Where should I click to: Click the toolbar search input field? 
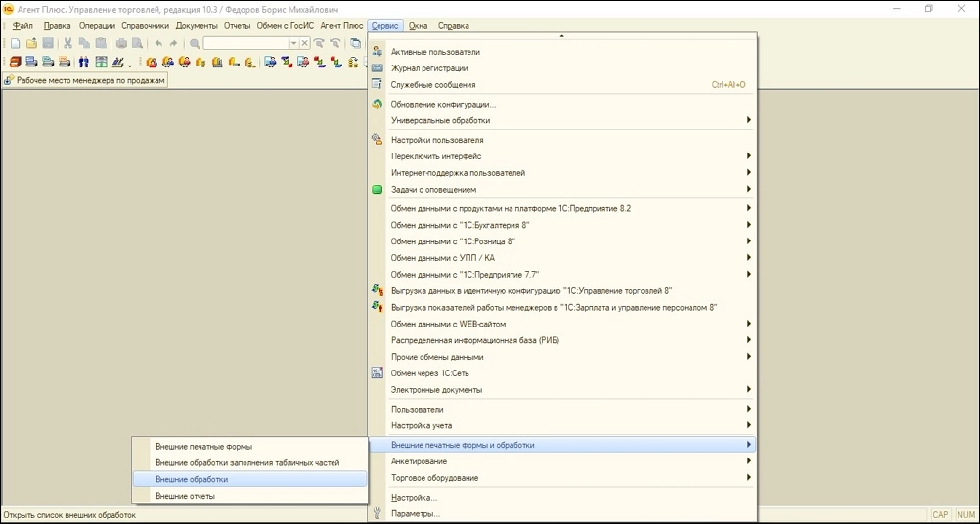(x=245, y=44)
